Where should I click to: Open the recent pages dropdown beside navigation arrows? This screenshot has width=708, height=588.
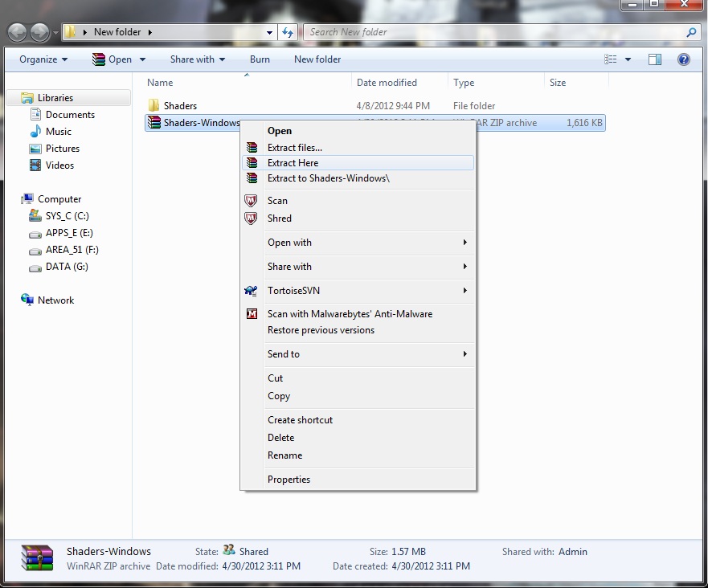click(55, 32)
